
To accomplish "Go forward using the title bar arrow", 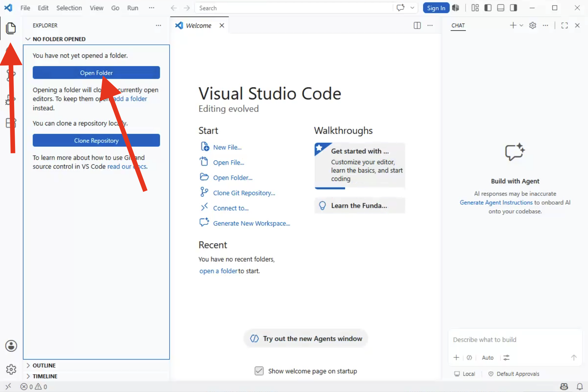I will click(187, 8).
